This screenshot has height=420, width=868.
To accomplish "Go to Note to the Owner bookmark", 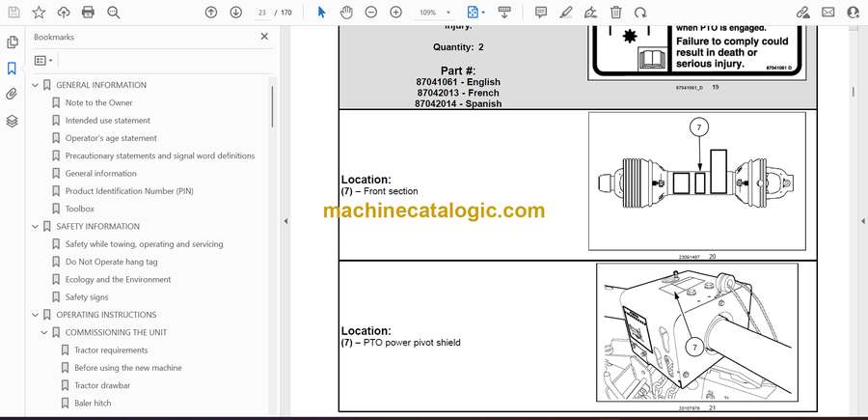I will point(98,102).
